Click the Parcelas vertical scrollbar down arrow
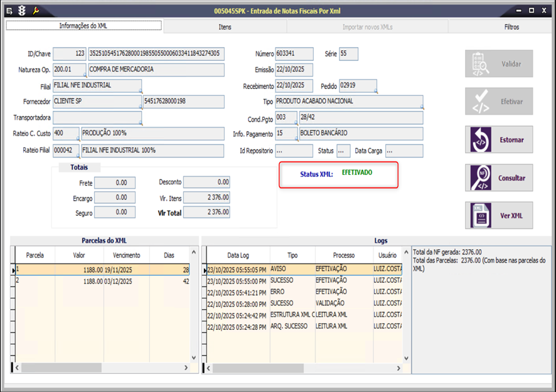 (194, 358)
